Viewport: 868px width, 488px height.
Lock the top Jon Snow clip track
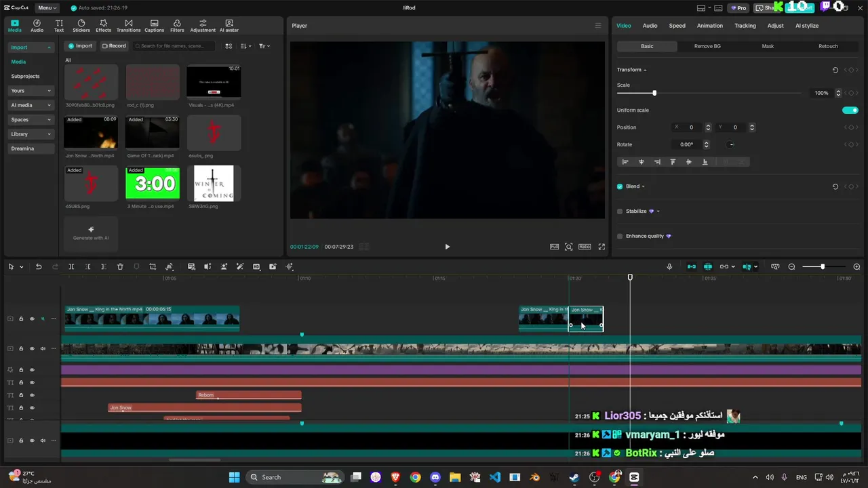[21, 319]
